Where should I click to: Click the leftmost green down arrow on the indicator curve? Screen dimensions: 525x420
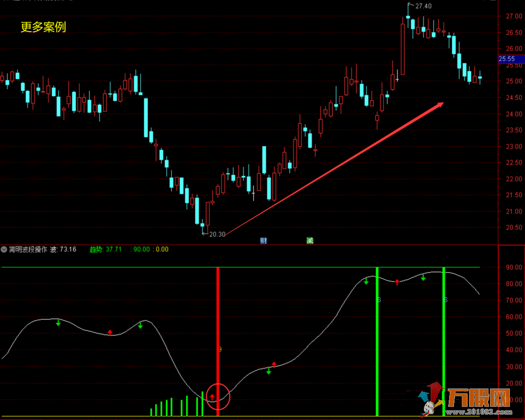pos(58,323)
